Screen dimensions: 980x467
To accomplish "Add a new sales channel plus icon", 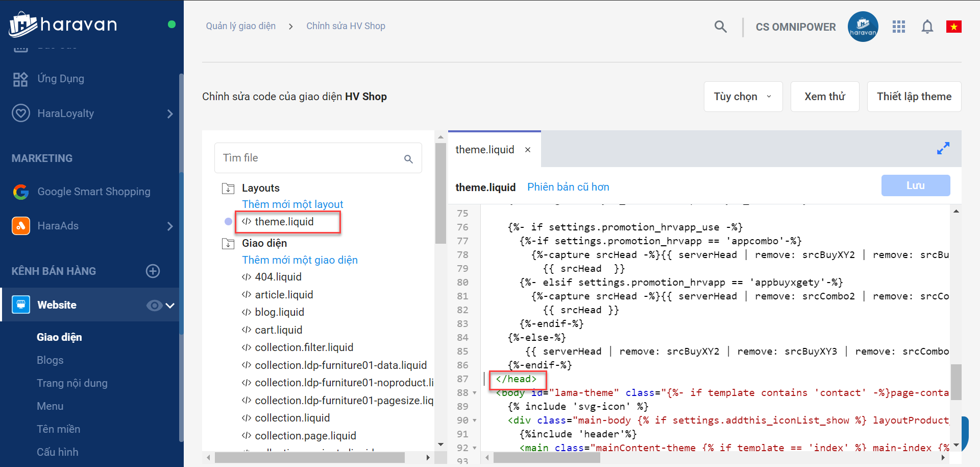I will tap(153, 271).
